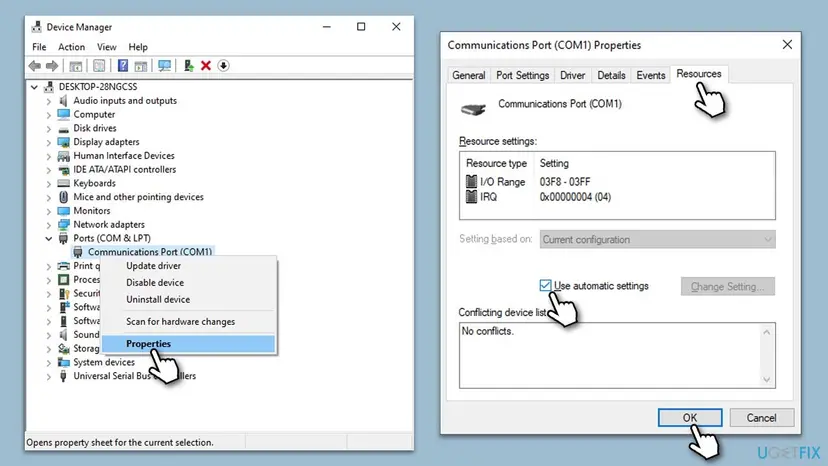
Task: Click the conflicting device list scroll-up arrow
Action: tap(767, 332)
